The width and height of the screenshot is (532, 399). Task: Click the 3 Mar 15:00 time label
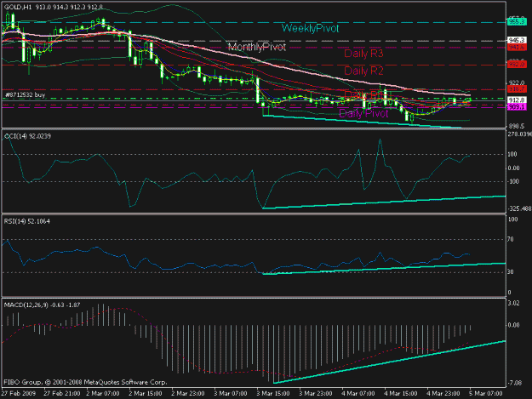(x=272, y=393)
